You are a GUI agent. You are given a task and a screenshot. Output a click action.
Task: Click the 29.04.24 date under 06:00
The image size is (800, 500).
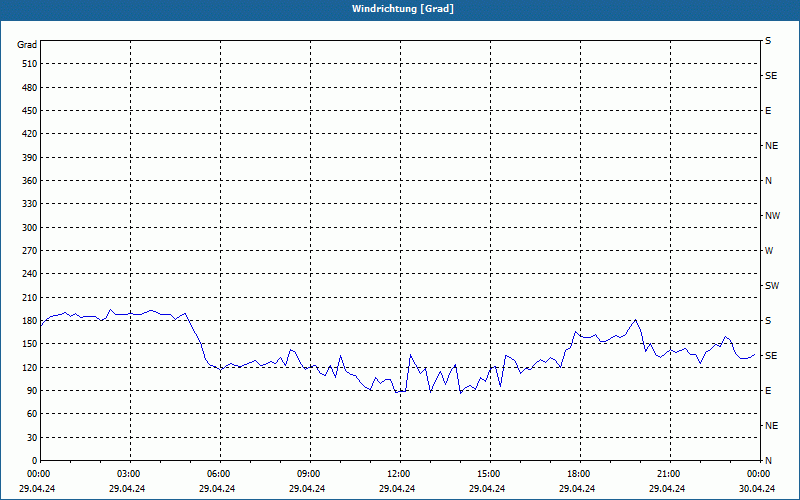click(217, 488)
